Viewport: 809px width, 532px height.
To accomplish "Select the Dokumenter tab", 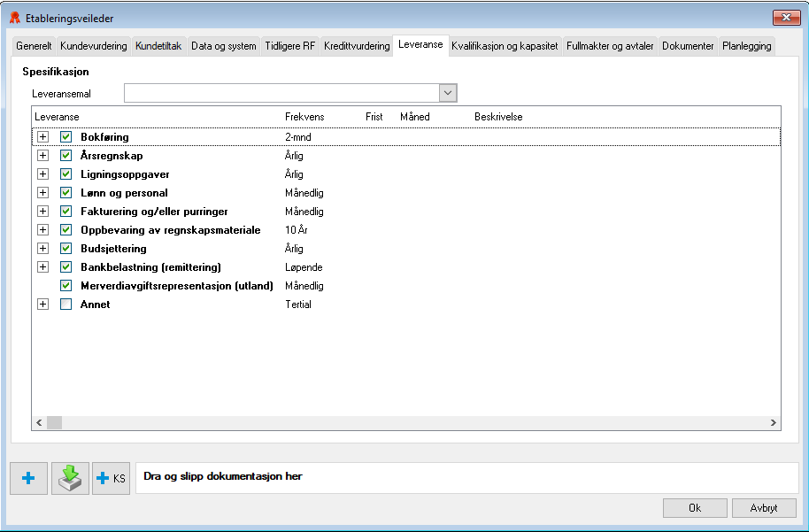I will point(688,46).
